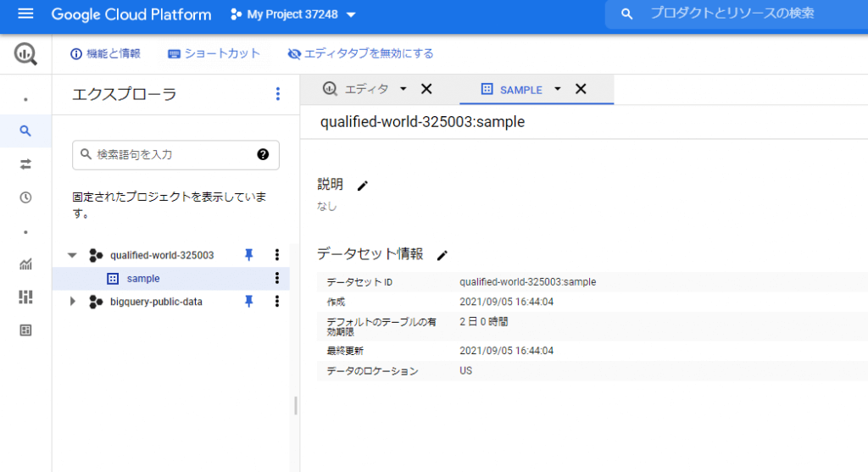Viewport: 868px width, 472px height.
Task: Click the 作成 date 2021/09/05 16:44:04
Action: click(507, 302)
